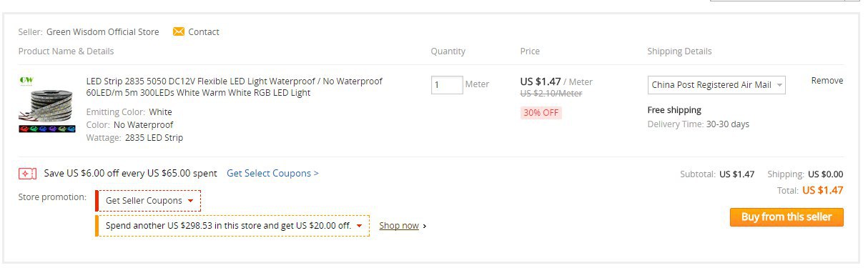Click the 30% OFF discount badge

(x=541, y=113)
